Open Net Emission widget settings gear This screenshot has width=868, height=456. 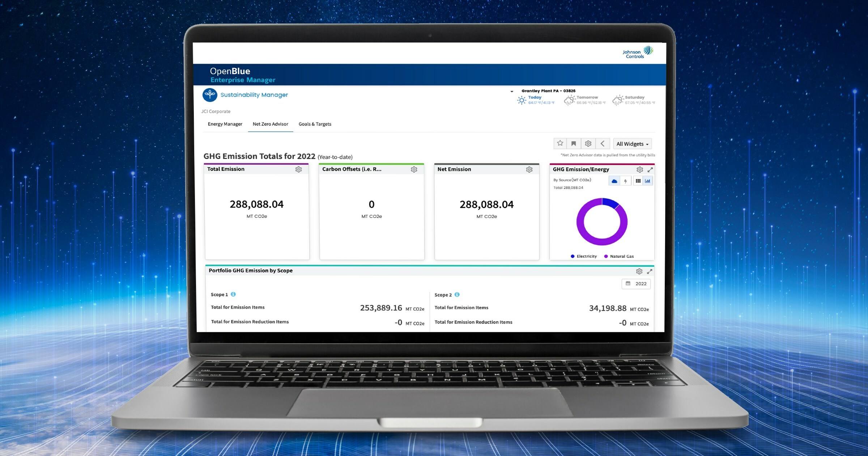click(529, 169)
